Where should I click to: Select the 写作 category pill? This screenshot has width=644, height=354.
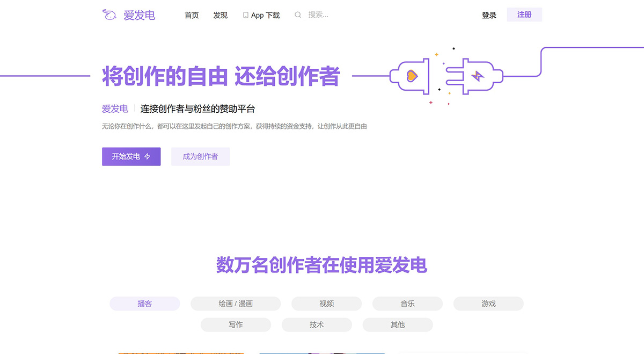(x=236, y=324)
